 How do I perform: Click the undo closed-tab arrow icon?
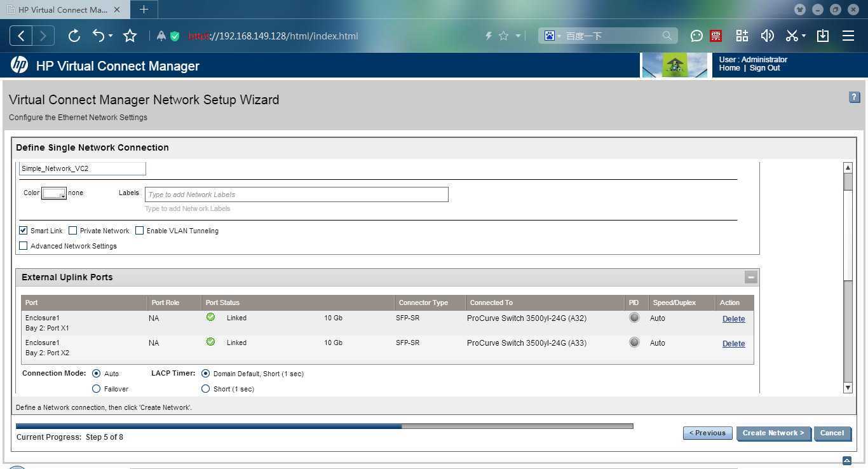click(98, 36)
